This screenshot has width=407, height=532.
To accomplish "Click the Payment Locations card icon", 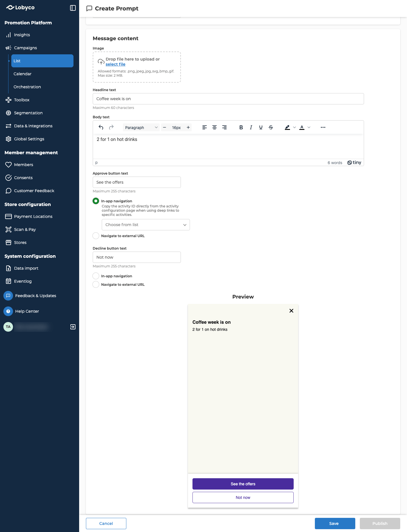I will (8, 216).
